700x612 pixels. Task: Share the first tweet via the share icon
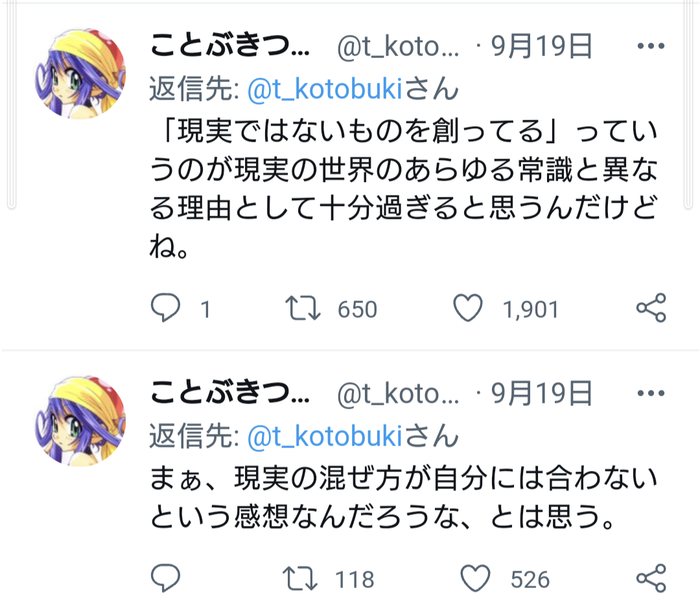tap(651, 308)
